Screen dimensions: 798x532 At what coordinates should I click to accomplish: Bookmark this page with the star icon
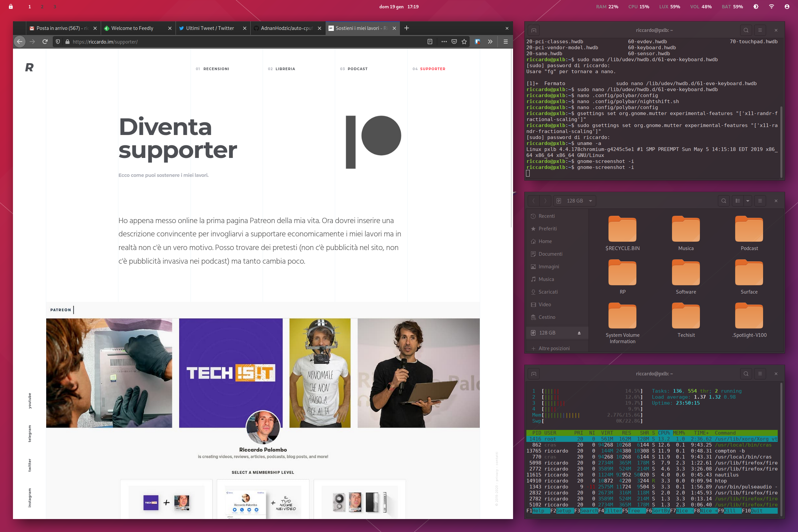coord(464,42)
